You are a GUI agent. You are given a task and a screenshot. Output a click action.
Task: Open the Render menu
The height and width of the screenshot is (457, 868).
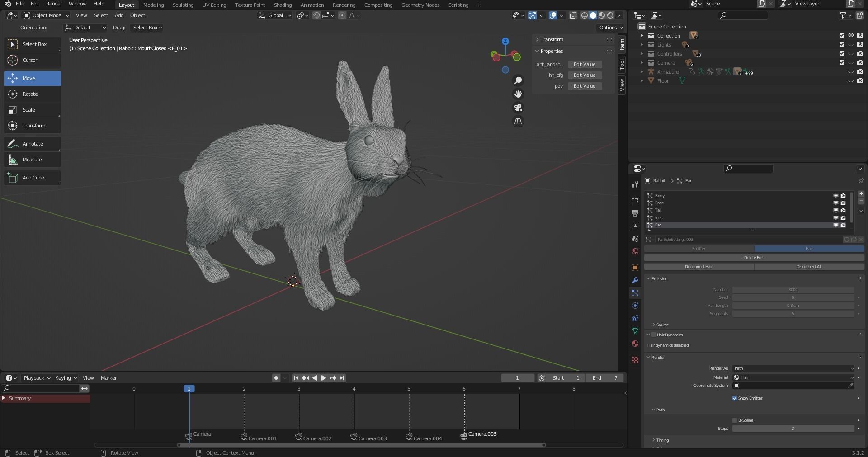[54, 4]
